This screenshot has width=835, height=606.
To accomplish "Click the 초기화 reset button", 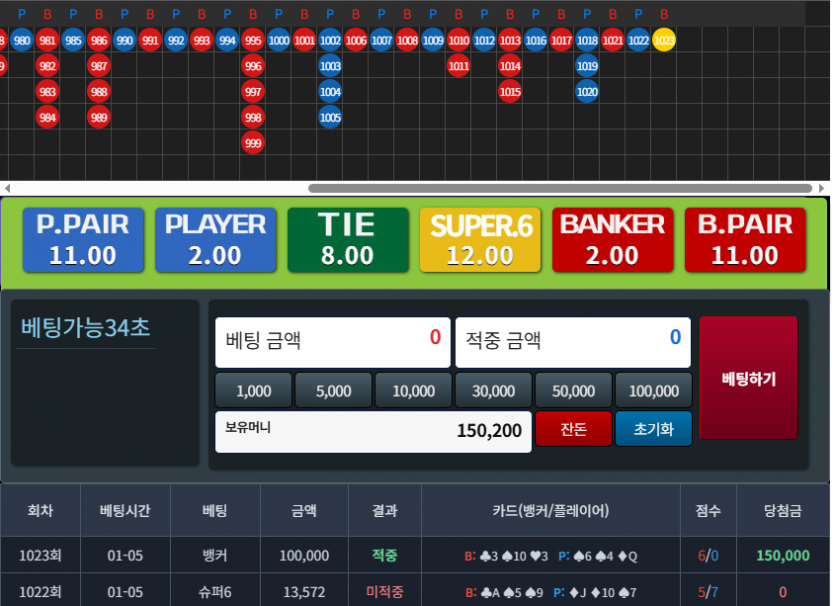I will point(653,428).
